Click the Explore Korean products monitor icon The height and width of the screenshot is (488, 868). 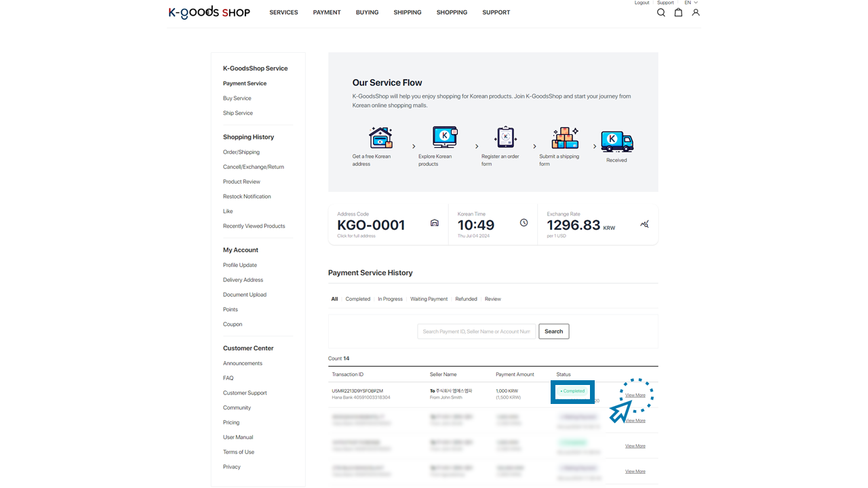(445, 138)
